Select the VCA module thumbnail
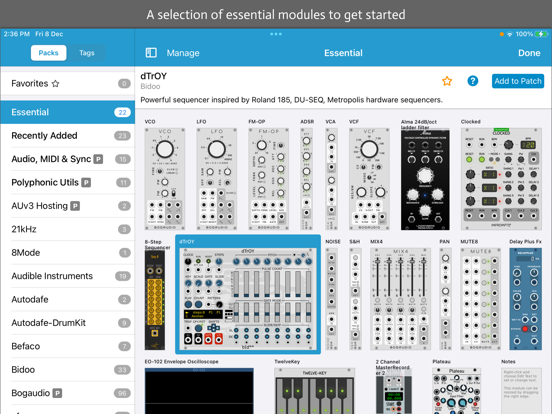Viewport: 552px width, 414px height. (331, 179)
